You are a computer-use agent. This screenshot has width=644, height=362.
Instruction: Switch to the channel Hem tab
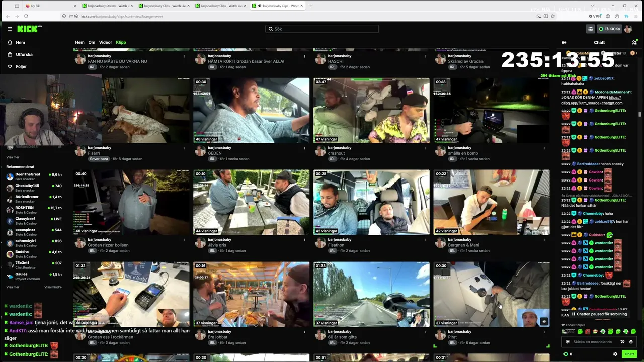(x=79, y=42)
